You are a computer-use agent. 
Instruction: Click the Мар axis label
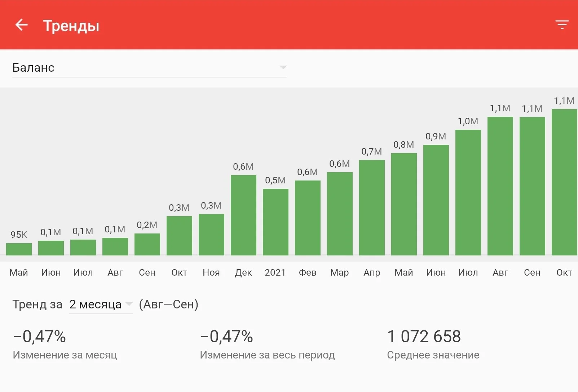point(340,273)
